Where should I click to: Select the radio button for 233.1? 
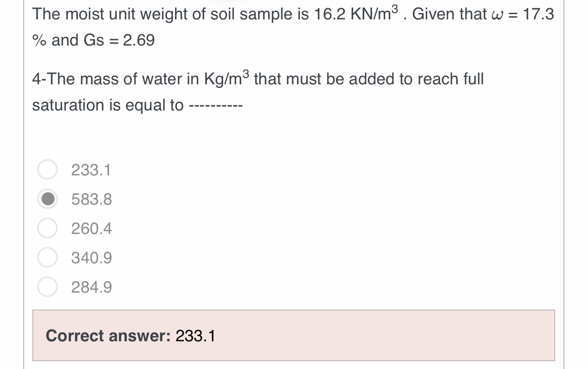(47, 169)
